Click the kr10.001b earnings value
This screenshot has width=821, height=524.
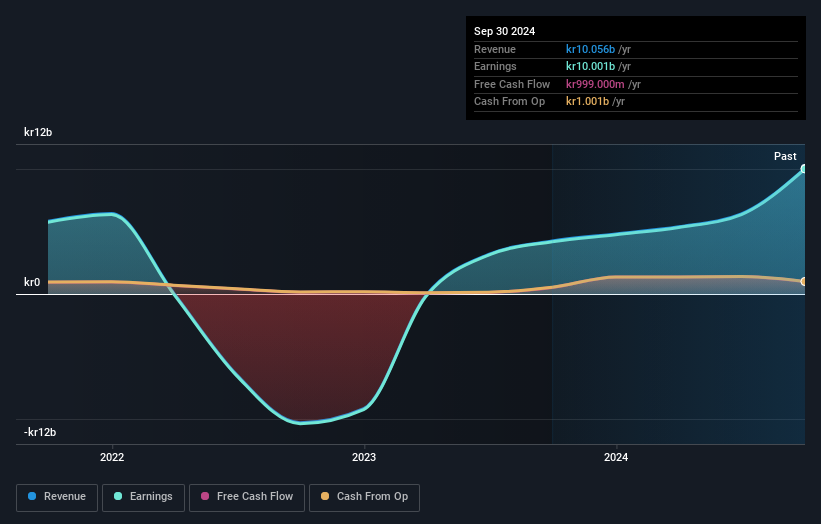pos(590,66)
